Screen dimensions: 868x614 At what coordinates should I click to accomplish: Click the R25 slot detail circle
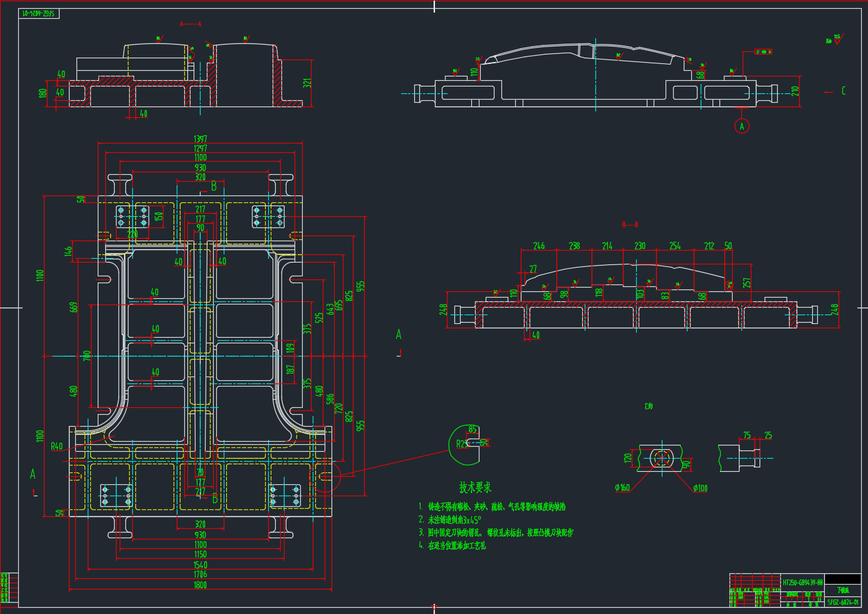[467, 445]
